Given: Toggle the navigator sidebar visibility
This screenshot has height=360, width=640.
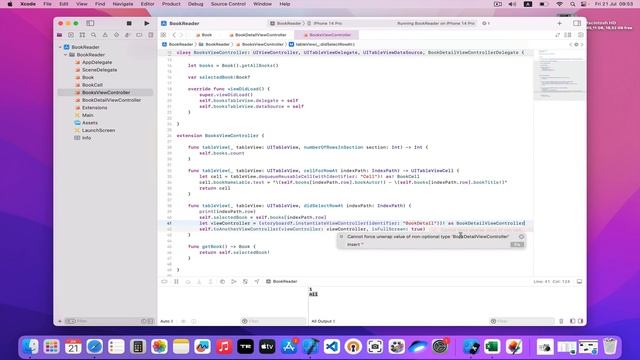Looking at the screenshot, I should pos(90,23).
